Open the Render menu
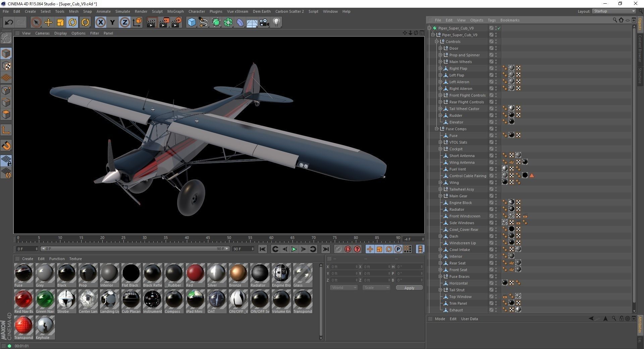 pos(141,11)
